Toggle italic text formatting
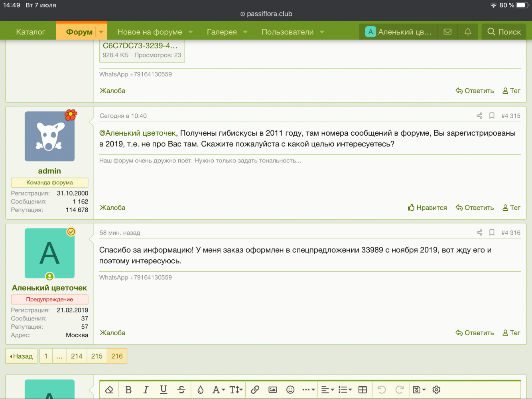Screen dimensions: 532x399 [146, 390]
